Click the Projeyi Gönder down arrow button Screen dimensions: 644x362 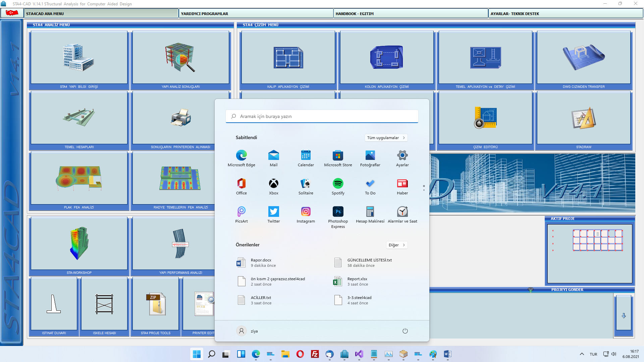624,316
